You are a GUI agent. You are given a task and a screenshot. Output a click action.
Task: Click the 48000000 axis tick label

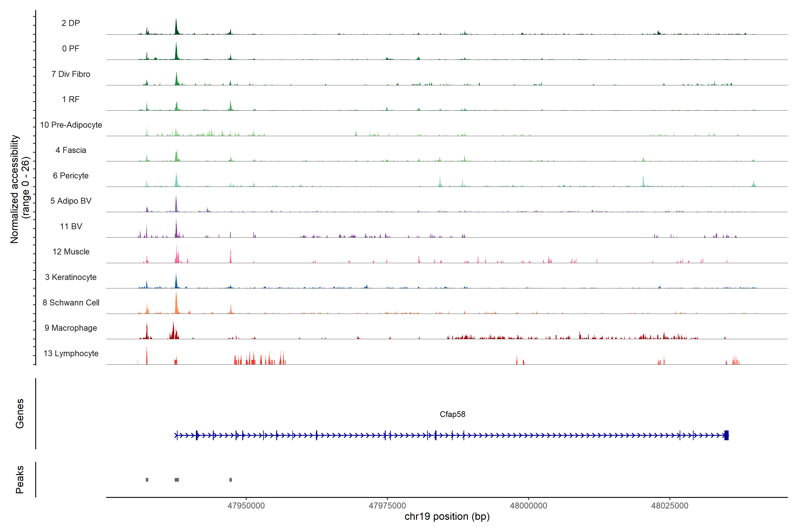[528, 506]
